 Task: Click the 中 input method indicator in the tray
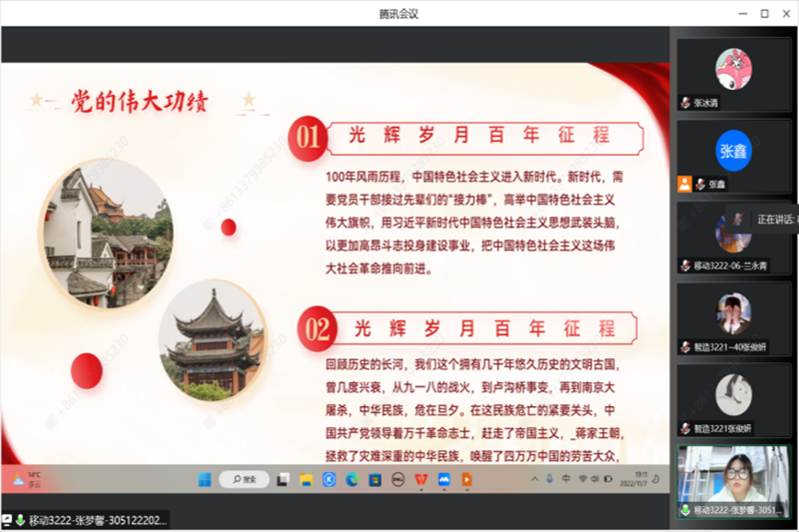(566, 479)
